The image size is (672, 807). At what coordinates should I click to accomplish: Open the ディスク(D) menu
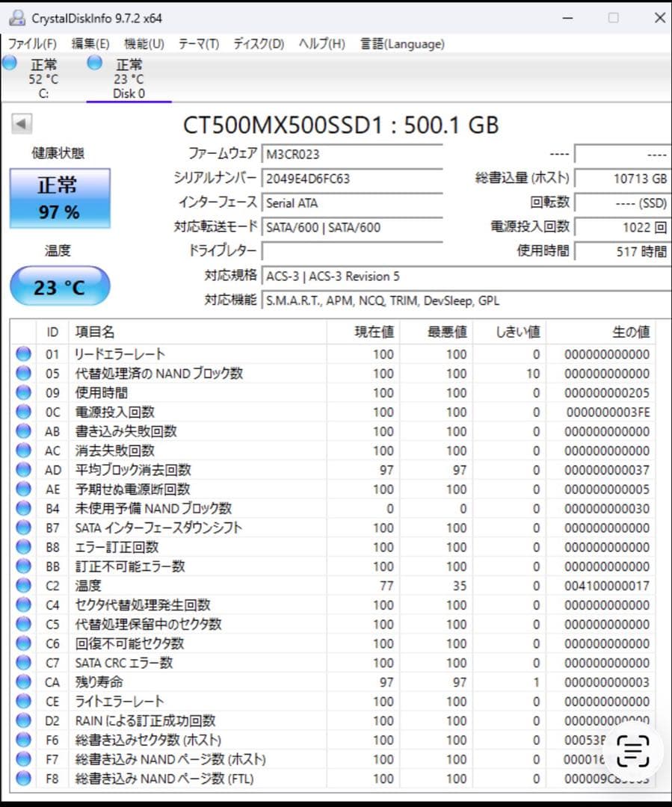pyautogui.click(x=259, y=44)
